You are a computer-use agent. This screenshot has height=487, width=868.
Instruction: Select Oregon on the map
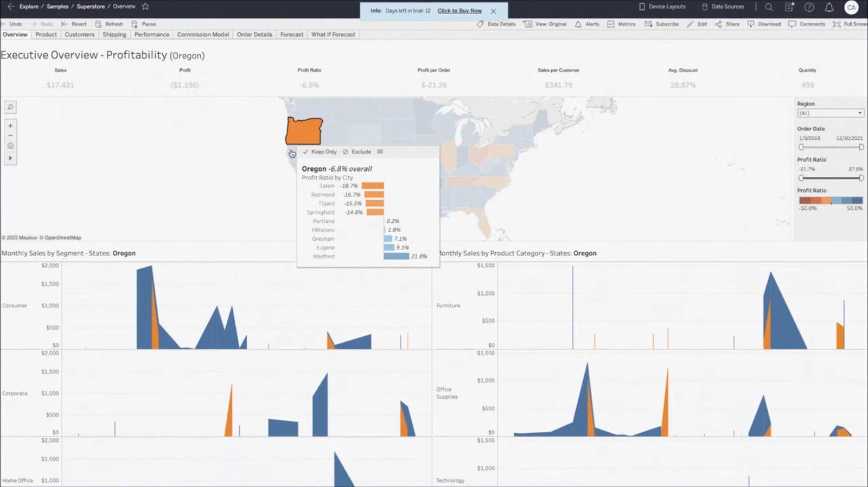coord(304,131)
